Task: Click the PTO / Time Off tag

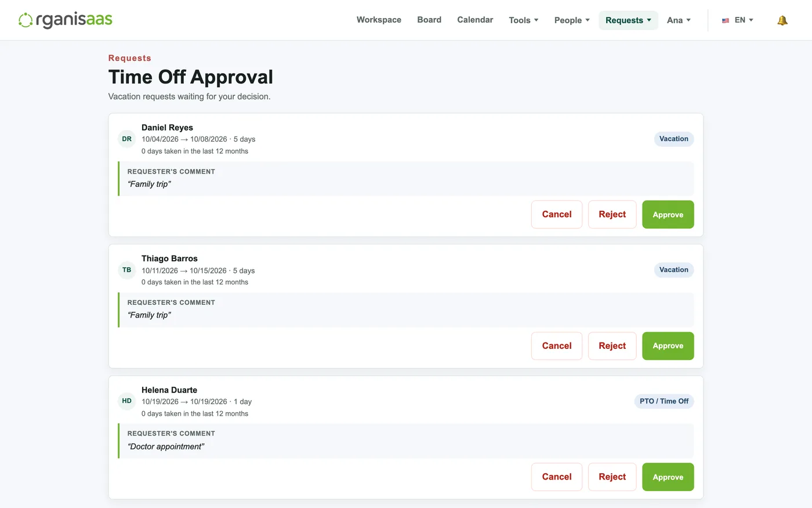Action: pos(664,401)
